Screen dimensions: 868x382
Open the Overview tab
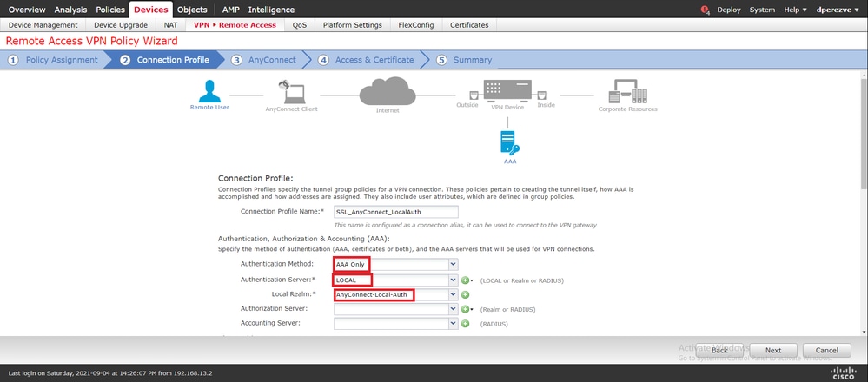(x=27, y=10)
